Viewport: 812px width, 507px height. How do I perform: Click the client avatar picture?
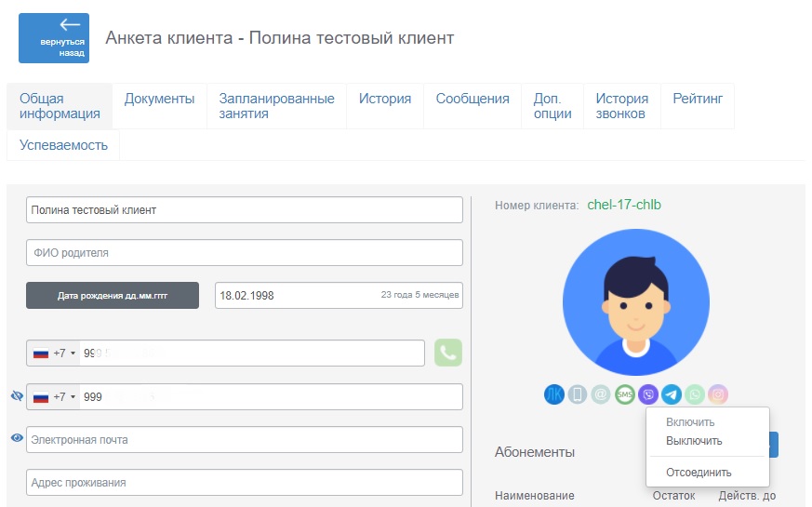[636, 302]
